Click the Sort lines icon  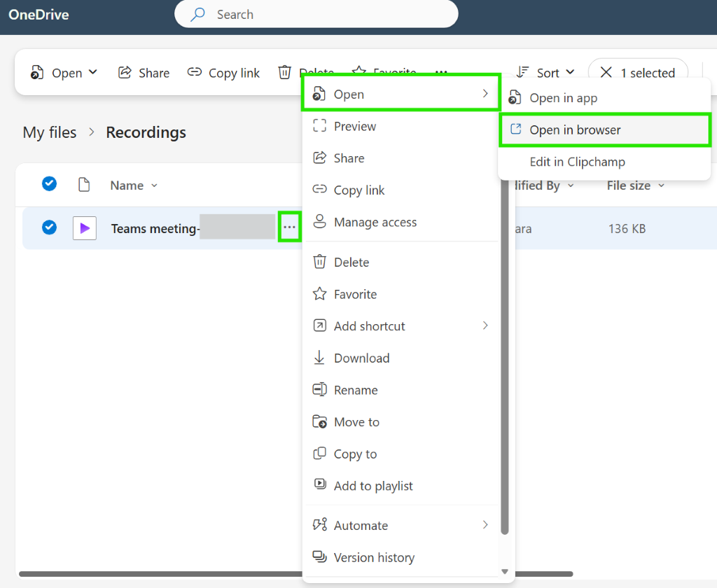coord(522,72)
